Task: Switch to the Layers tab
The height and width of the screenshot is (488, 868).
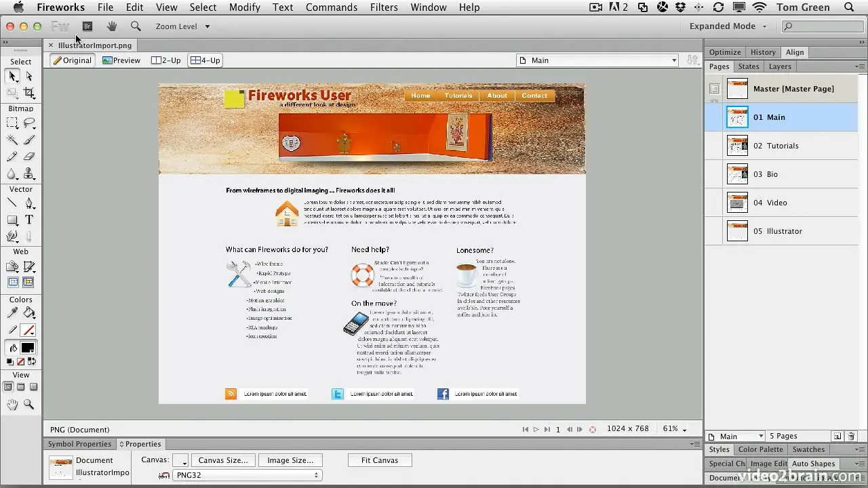Action: pos(780,66)
